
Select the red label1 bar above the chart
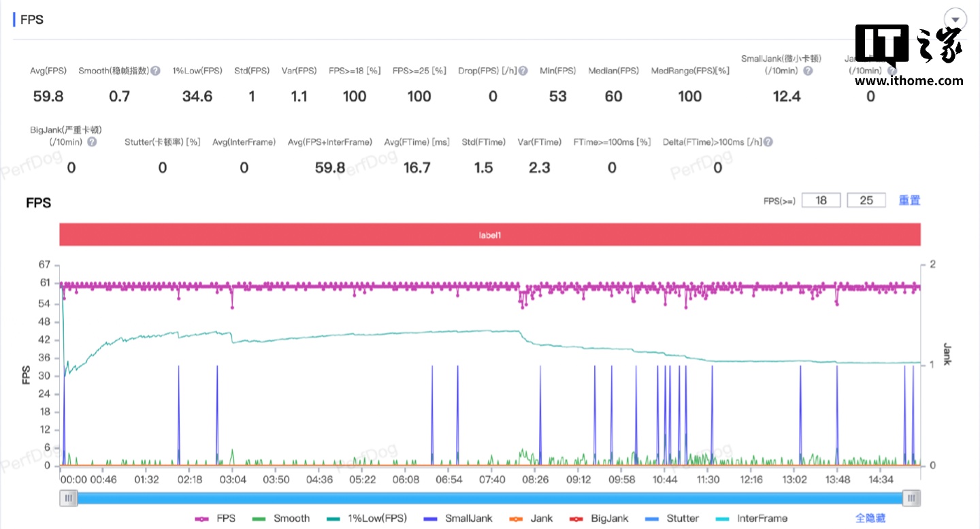pos(490,234)
